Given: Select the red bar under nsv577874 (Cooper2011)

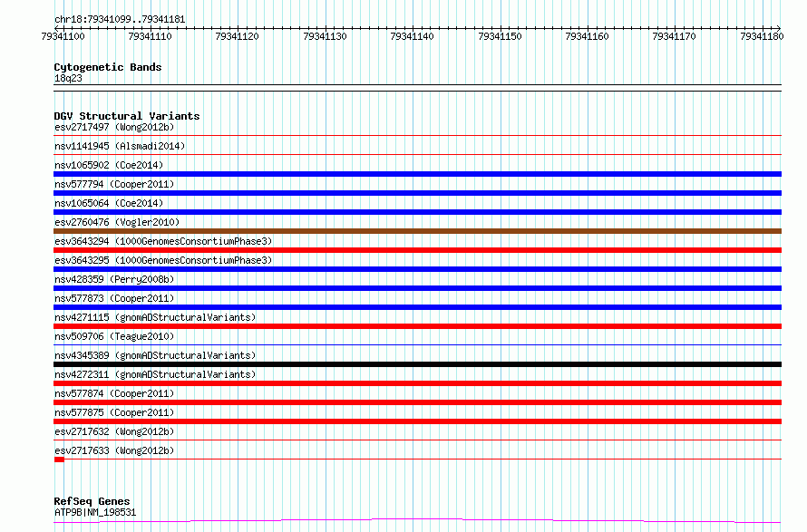Looking at the screenshot, I should [417, 402].
